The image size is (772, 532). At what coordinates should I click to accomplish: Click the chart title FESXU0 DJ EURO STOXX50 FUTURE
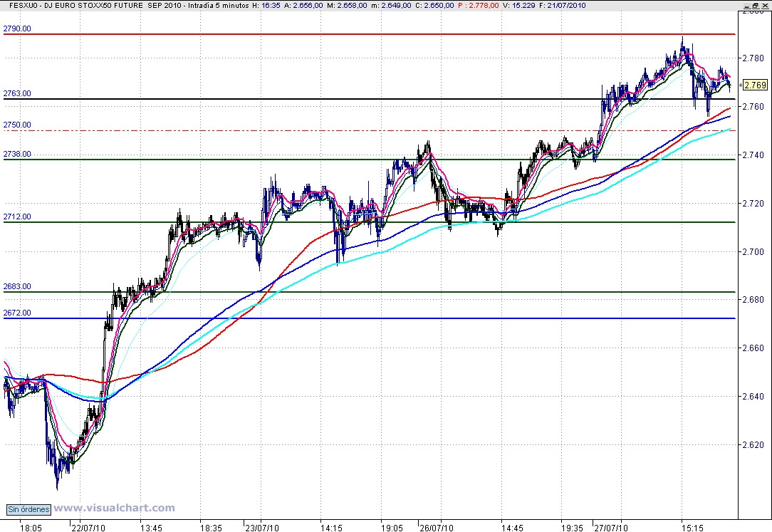(76, 6)
